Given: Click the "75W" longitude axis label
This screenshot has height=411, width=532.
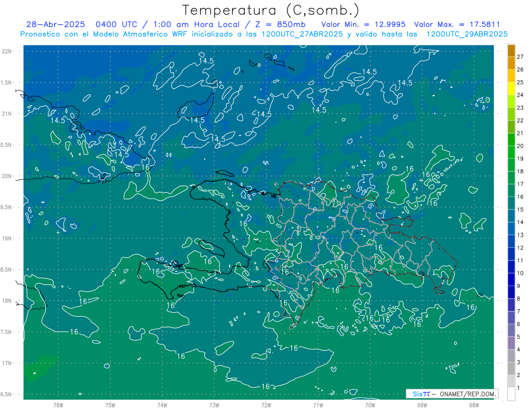Looking at the screenshot, I should 110,405.
